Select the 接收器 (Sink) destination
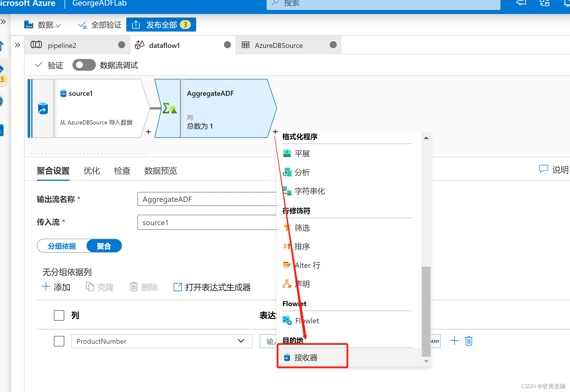Image resolution: width=570 pixels, height=392 pixels. (x=306, y=357)
